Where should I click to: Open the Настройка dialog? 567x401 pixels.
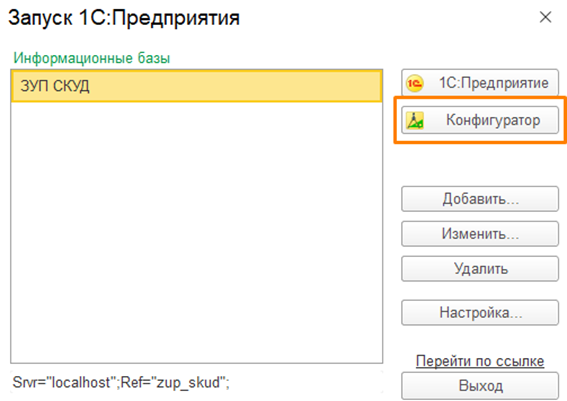(x=480, y=312)
